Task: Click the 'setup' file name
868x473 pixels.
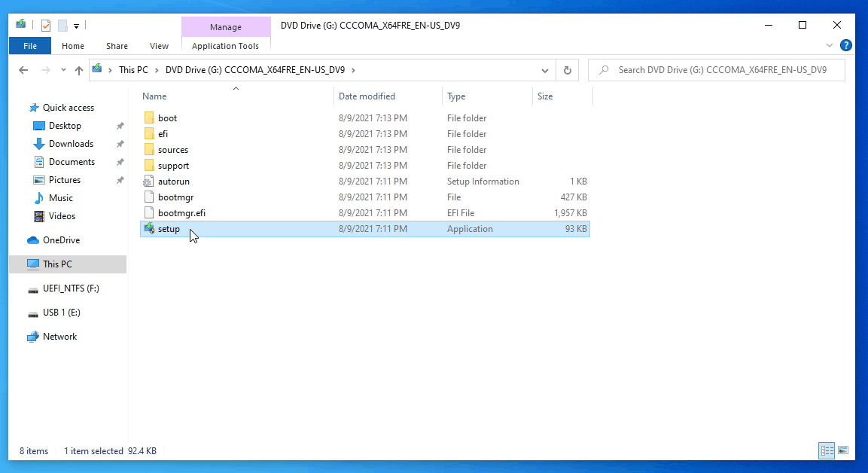Action: pyautogui.click(x=169, y=229)
